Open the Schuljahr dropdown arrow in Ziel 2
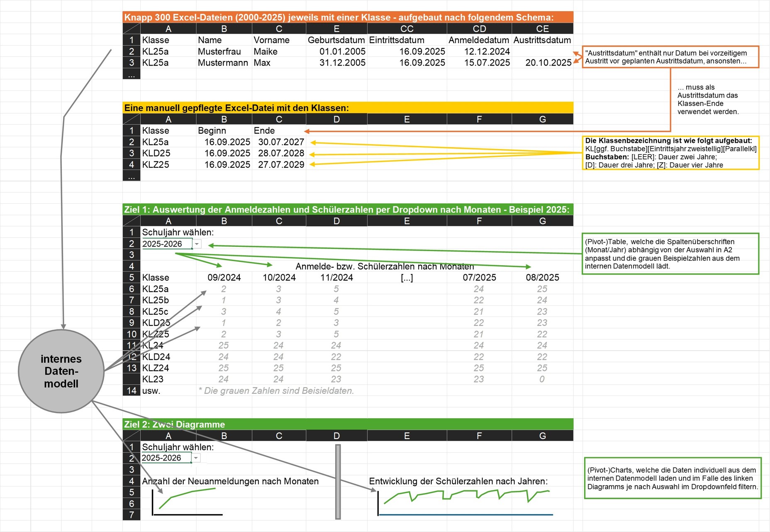The width and height of the screenshot is (770, 532). coord(196,458)
